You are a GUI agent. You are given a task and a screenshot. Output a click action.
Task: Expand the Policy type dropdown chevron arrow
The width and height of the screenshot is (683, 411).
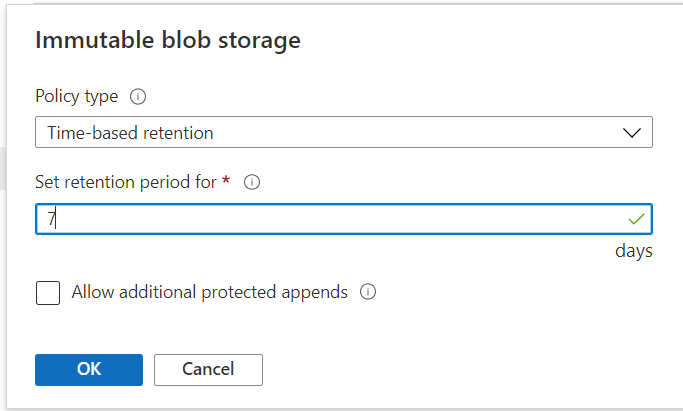point(632,132)
